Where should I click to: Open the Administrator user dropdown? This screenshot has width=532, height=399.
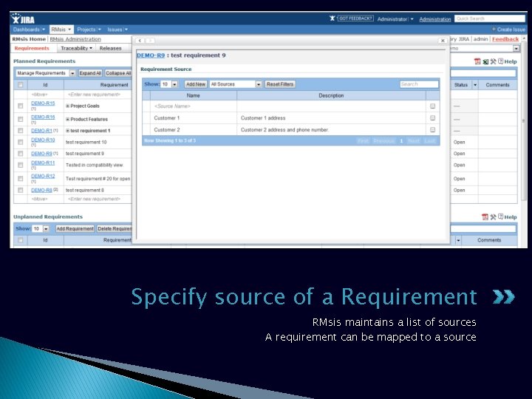395,19
